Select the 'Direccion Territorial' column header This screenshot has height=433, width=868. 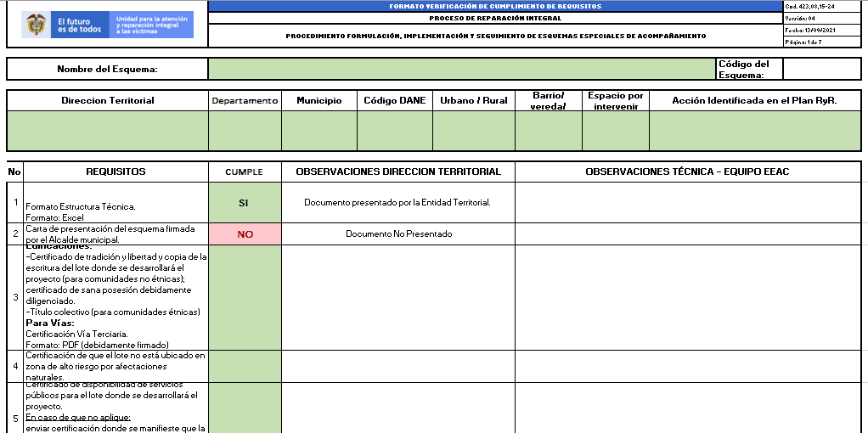(107, 100)
